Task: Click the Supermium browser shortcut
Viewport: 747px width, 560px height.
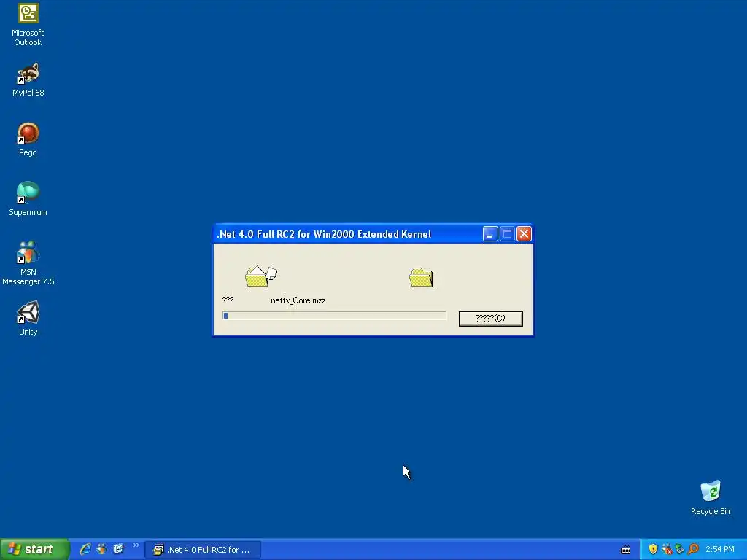Action: coord(28,199)
